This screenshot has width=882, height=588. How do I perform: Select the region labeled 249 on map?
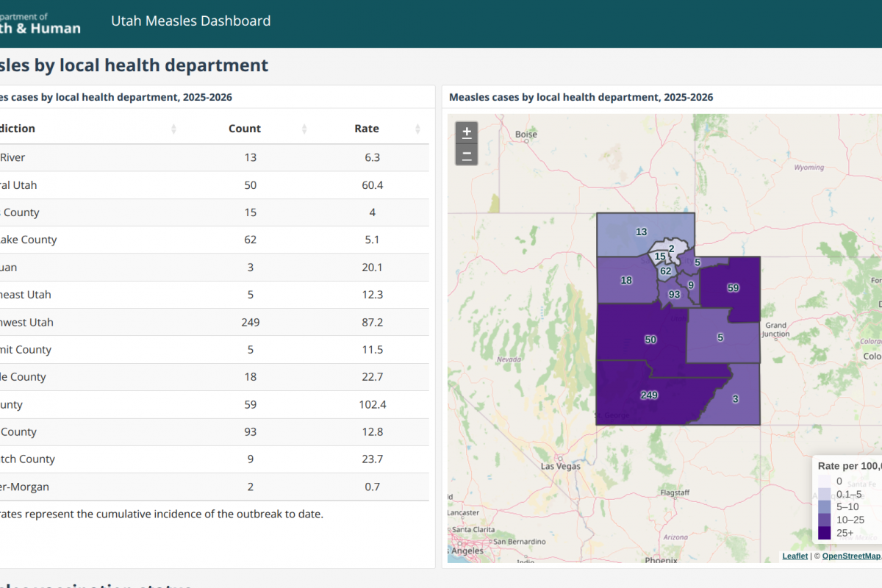tap(648, 395)
